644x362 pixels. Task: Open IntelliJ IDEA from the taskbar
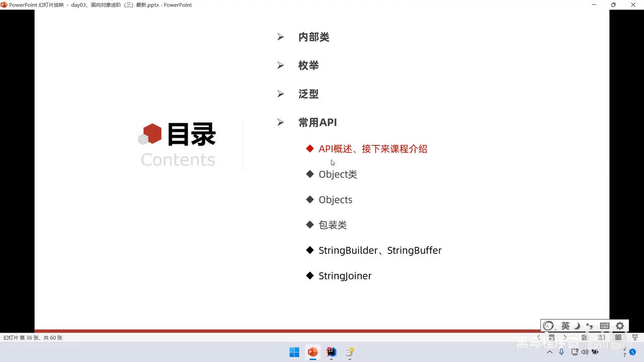point(331,352)
